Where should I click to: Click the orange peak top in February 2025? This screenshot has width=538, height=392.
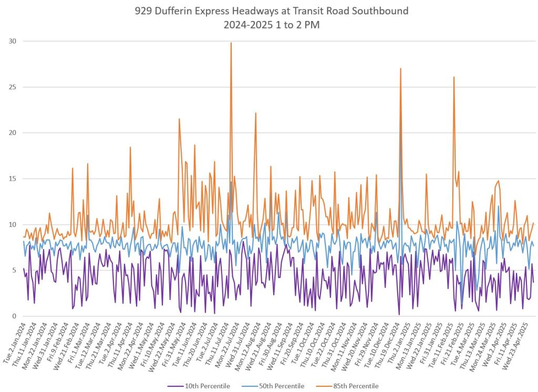point(454,77)
